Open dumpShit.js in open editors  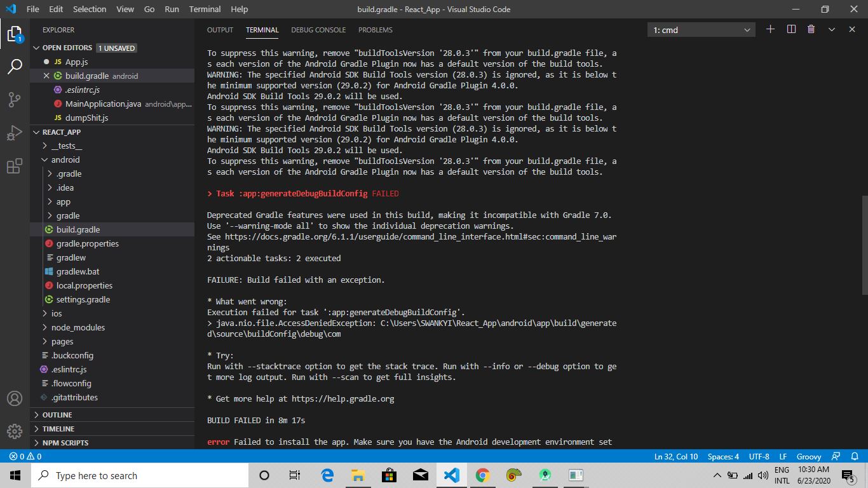coord(112,118)
